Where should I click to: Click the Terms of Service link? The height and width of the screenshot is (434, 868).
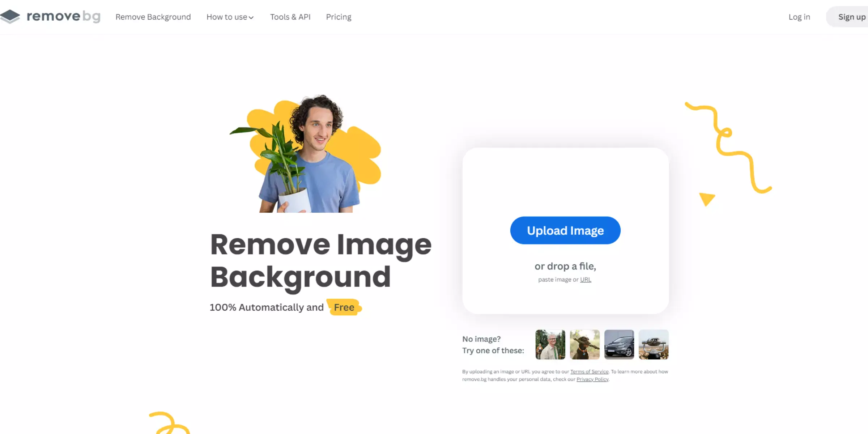[x=588, y=371]
